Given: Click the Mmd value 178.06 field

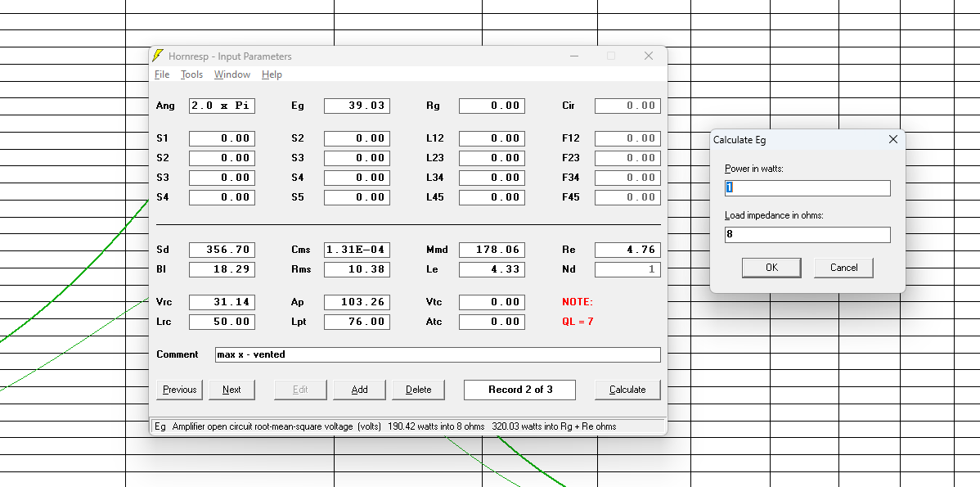Looking at the screenshot, I should point(492,250).
